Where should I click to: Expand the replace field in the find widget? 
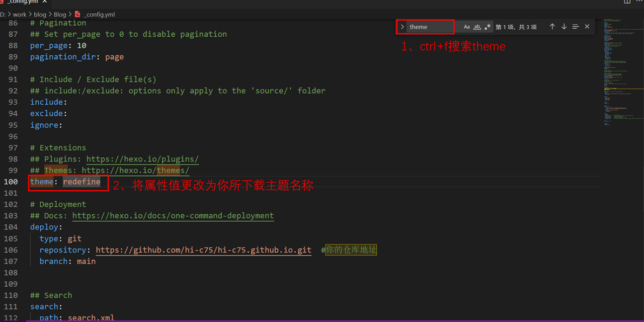402,27
